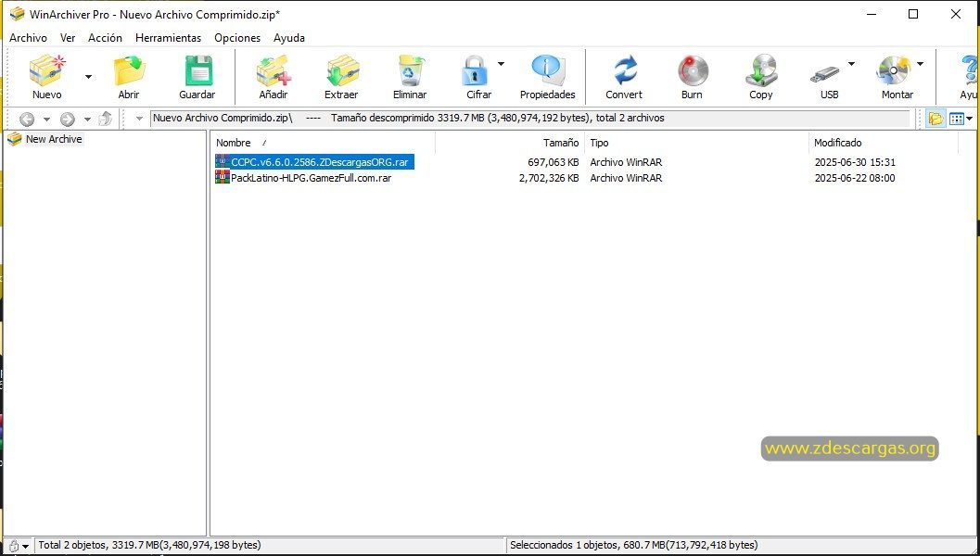Viewport: 980px width, 556px height.
Task: Open the view mode dropdown arrow
Action: (x=970, y=119)
